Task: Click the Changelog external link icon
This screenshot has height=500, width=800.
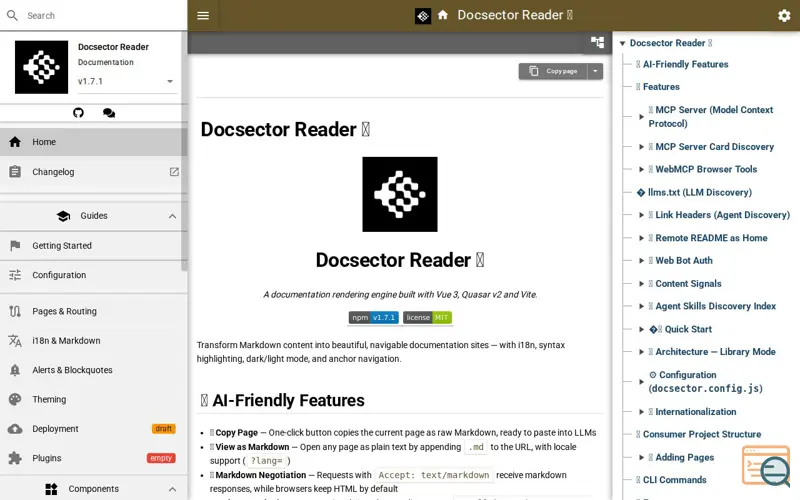Action: click(174, 172)
